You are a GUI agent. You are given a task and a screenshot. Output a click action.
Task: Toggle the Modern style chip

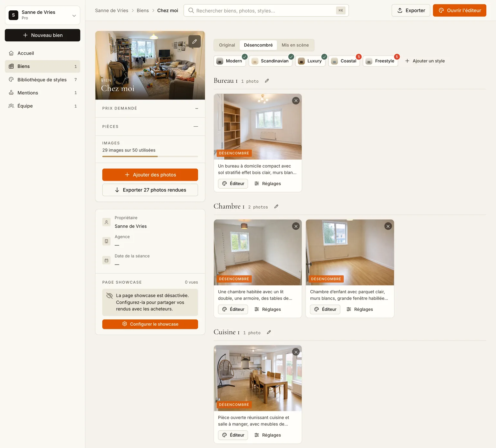[x=230, y=61]
